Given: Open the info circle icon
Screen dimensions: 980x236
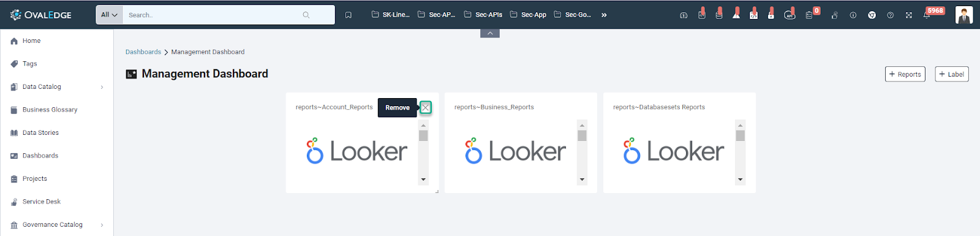Looking at the screenshot, I should (x=853, y=15).
